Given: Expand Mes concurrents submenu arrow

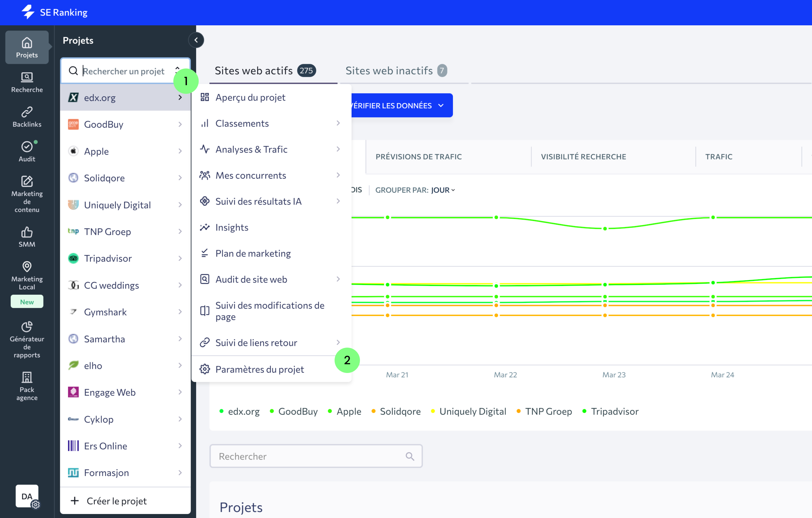Looking at the screenshot, I should click(x=338, y=175).
